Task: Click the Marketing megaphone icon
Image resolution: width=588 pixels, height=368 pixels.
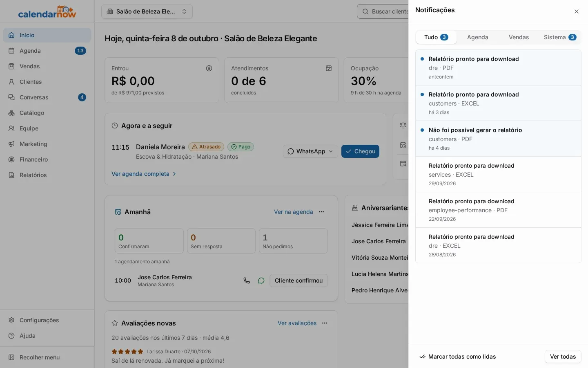Action: tap(11, 144)
